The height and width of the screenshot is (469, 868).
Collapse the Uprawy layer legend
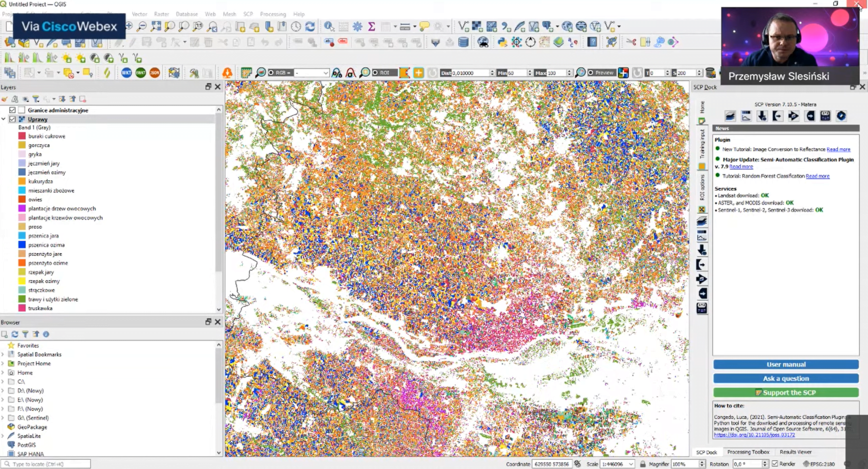click(3, 119)
